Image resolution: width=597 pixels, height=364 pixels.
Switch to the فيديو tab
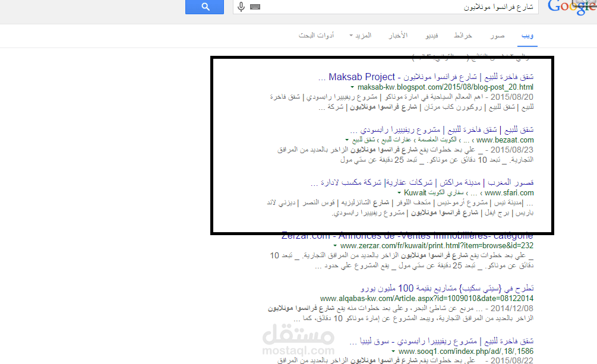pyautogui.click(x=432, y=36)
